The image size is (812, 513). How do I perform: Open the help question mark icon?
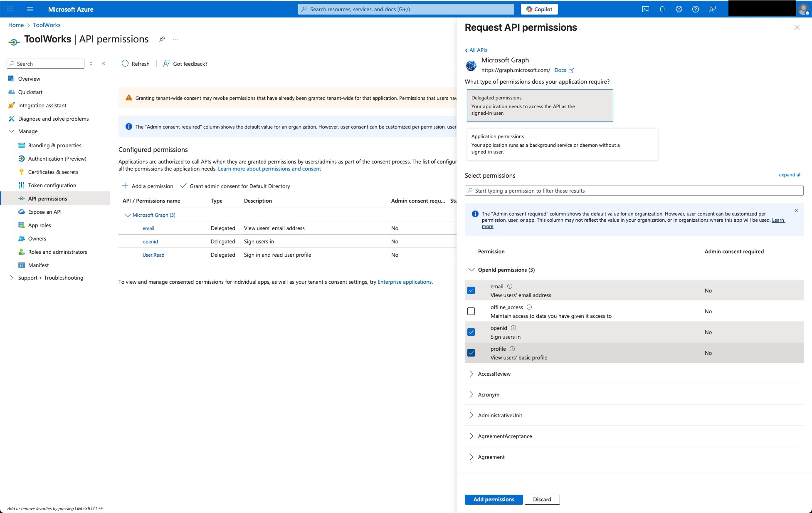click(x=695, y=9)
